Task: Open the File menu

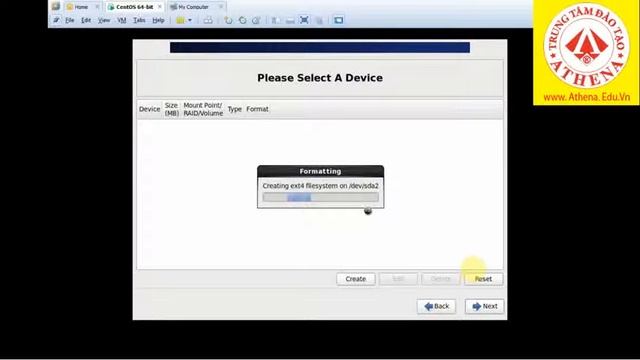Action: [x=70, y=20]
